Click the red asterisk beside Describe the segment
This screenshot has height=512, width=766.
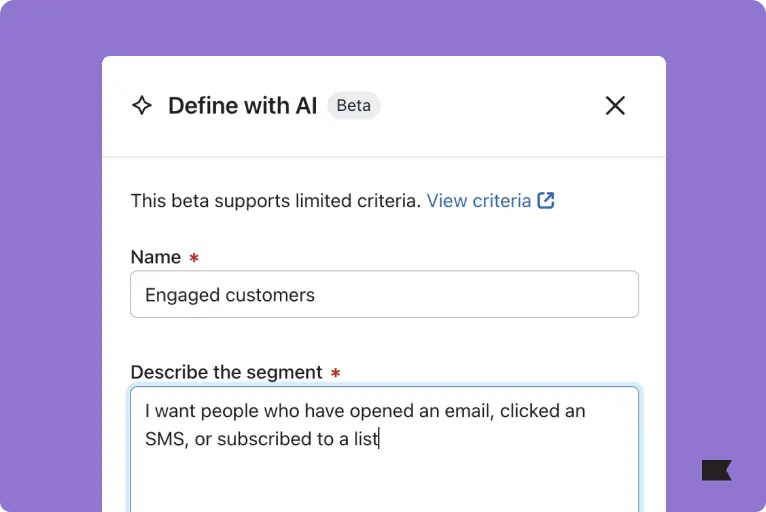pos(336,373)
